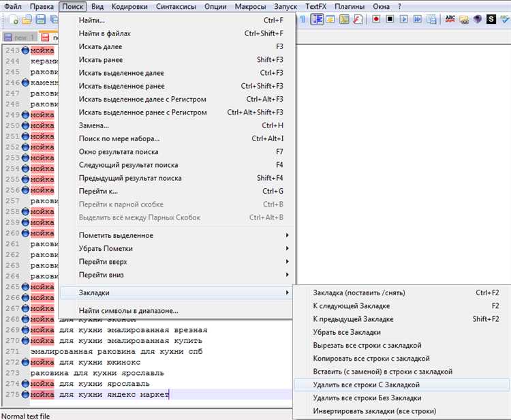The height and width of the screenshot is (420, 511).
Task: Expand the Убрать Пометки submenu
Action: pos(177,248)
